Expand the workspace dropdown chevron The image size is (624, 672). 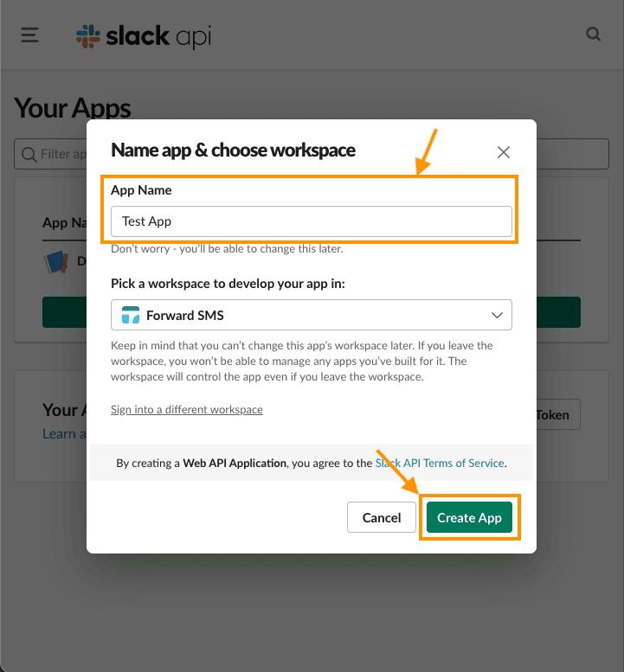tap(497, 315)
